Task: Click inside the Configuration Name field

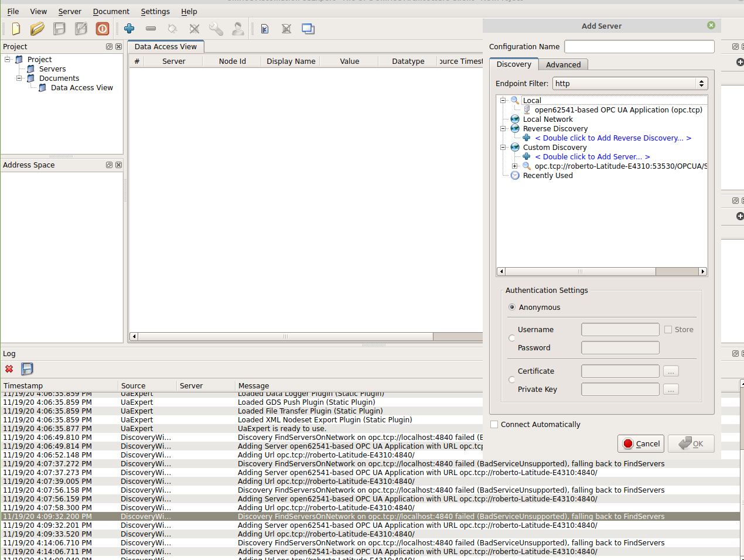Action: click(639, 46)
